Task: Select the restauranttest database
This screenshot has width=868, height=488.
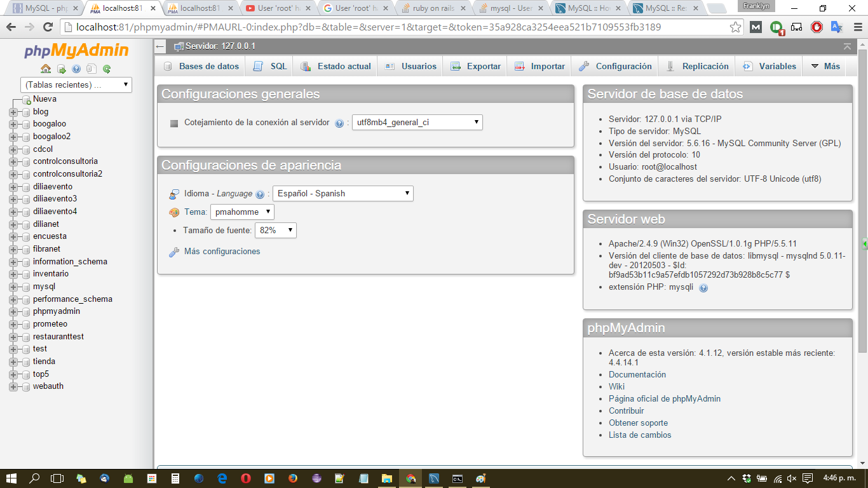Action: (x=58, y=337)
